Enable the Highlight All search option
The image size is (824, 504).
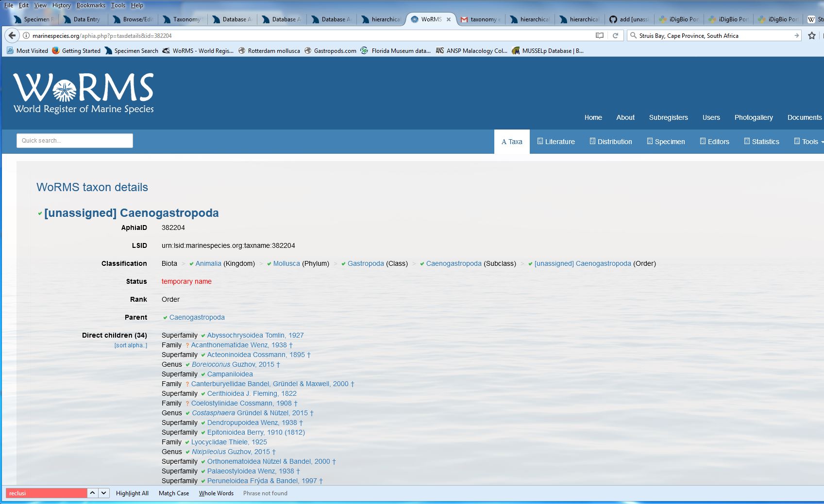coord(132,493)
